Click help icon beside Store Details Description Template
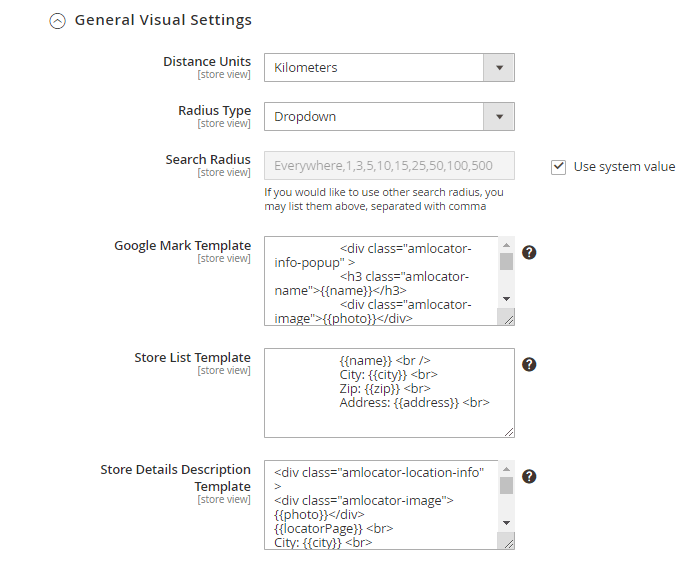This screenshot has width=685, height=571. click(x=529, y=477)
